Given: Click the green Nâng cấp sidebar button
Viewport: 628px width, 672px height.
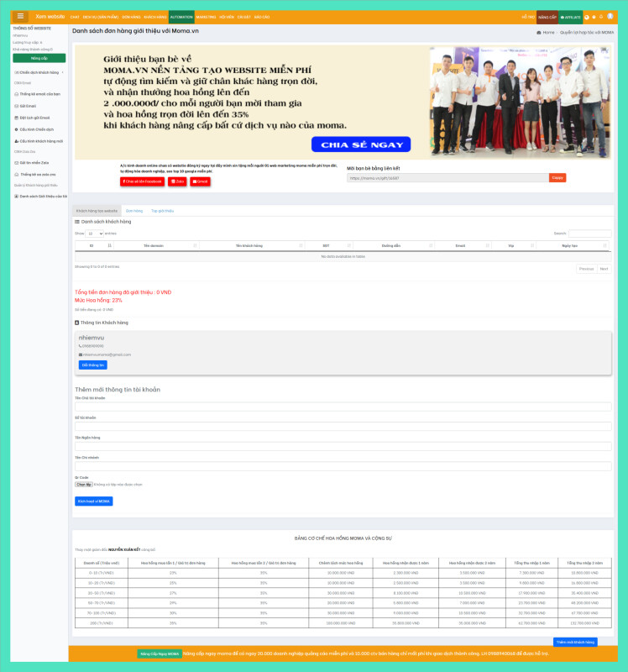Looking at the screenshot, I should pos(39,58).
